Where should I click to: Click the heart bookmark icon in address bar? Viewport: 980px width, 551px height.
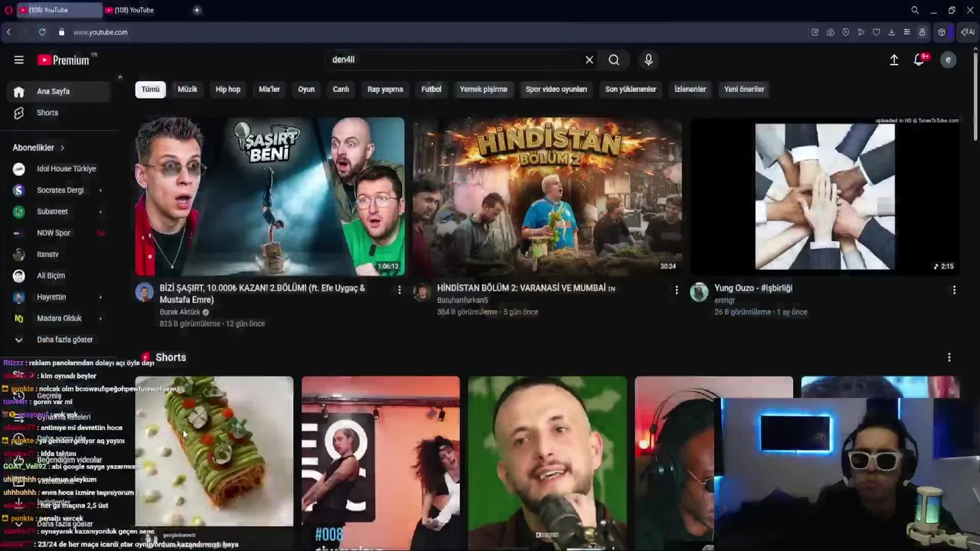click(876, 32)
